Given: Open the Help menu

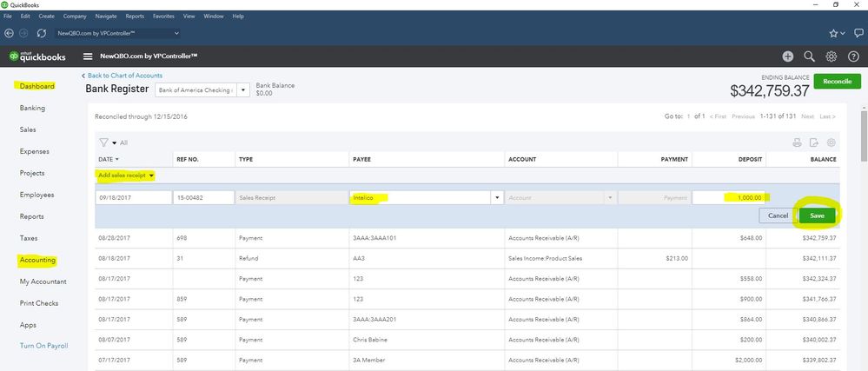Looking at the screenshot, I should [x=238, y=16].
